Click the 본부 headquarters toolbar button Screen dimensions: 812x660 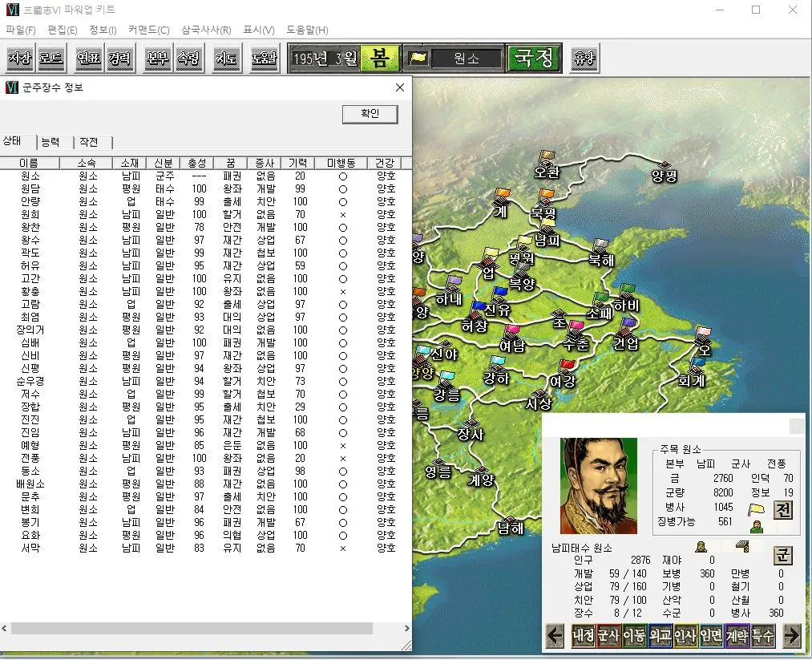157,58
